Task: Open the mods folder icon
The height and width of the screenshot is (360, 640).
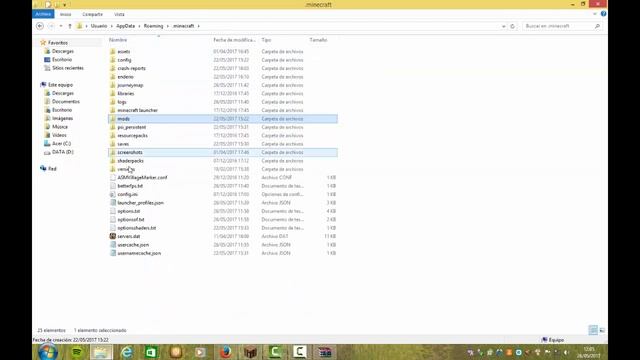Action: [113, 119]
